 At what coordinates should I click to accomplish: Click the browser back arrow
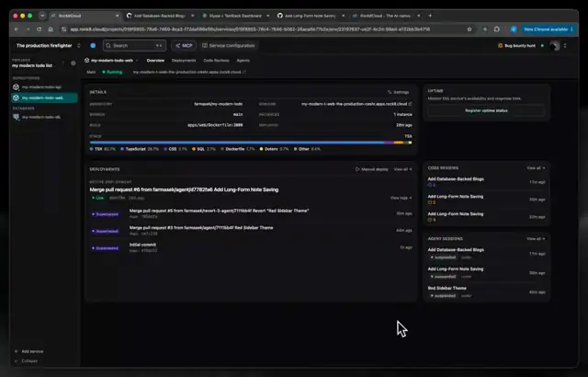[17, 29]
